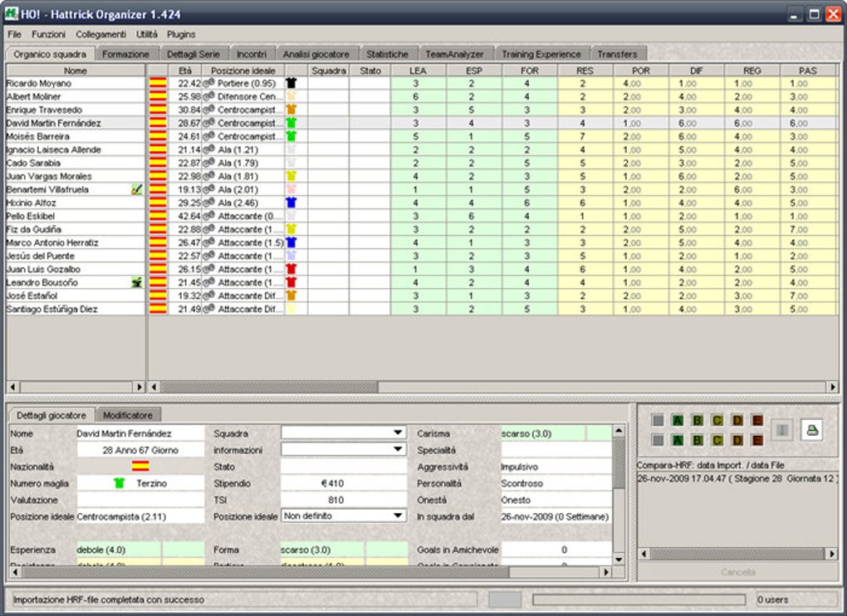Click the red jersey icon for Juan Luis Gozalbo
The height and width of the screenshot is (616, 847).
pyautogui.click(x=291, y=269)
